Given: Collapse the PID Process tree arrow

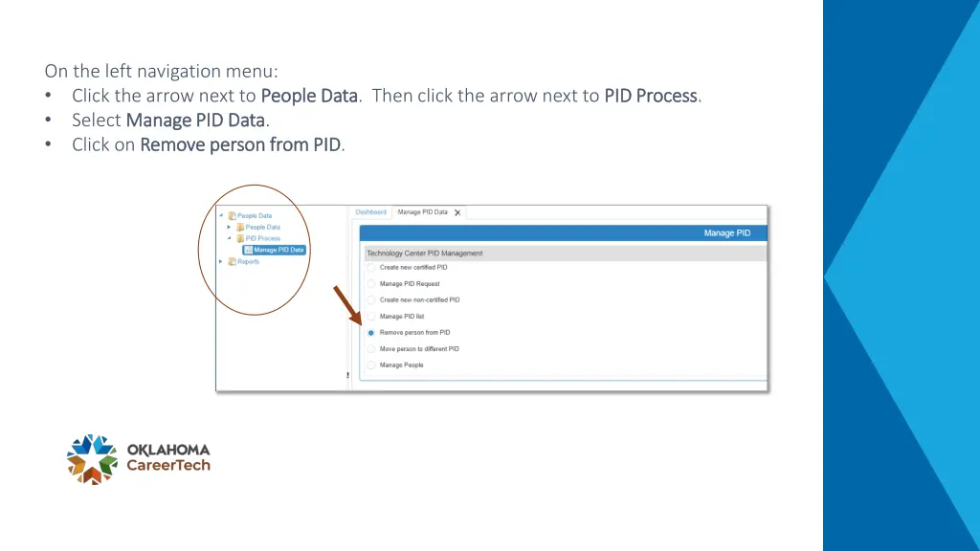Looking at the screenshot, I should tap(230, 238).
